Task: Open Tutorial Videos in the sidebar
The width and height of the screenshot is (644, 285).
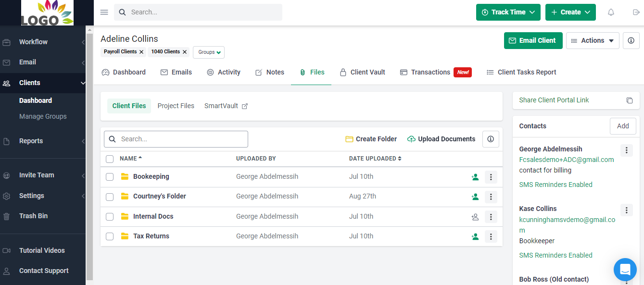Action: click(42, 250)
